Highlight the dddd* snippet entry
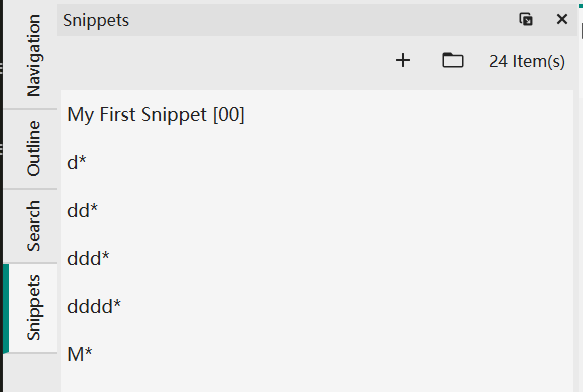The width and height of the screenshot is (583, 392). [317, 306]
